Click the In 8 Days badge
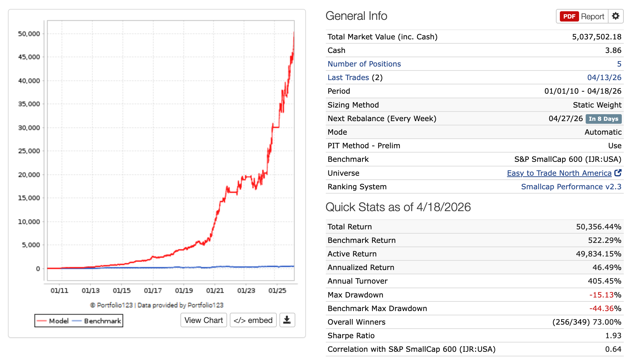Screen dimensions: 637x364 (603, 119)
